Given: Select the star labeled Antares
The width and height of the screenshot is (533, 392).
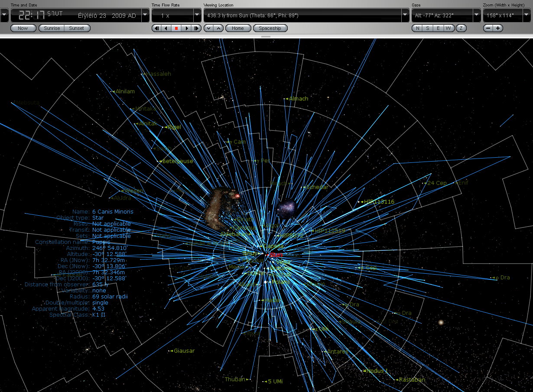Looking at the screenshot, I should 338,352.
